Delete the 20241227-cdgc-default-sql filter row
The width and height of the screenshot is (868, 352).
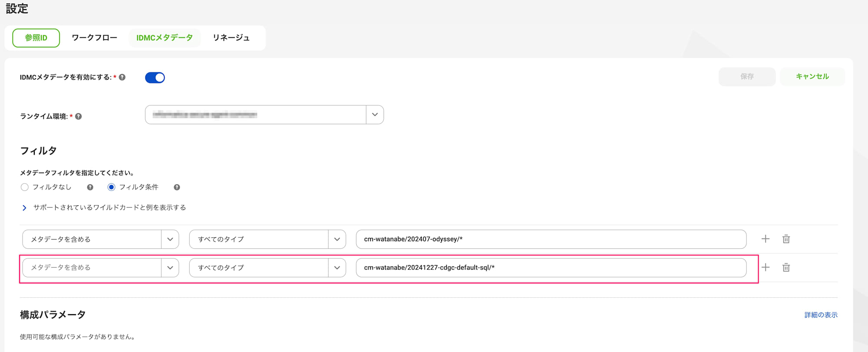coord(786,267)
